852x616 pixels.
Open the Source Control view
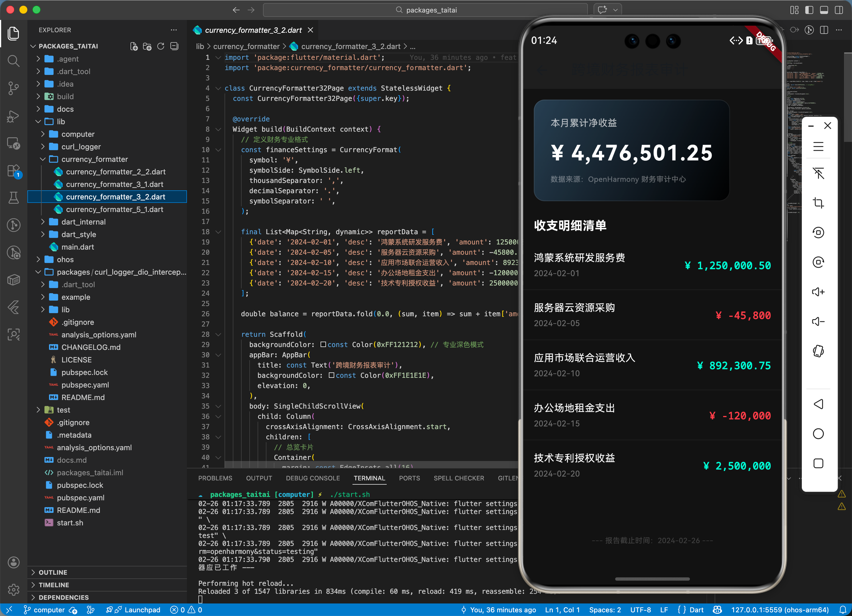pyautogui.click(x=13, y=88)
